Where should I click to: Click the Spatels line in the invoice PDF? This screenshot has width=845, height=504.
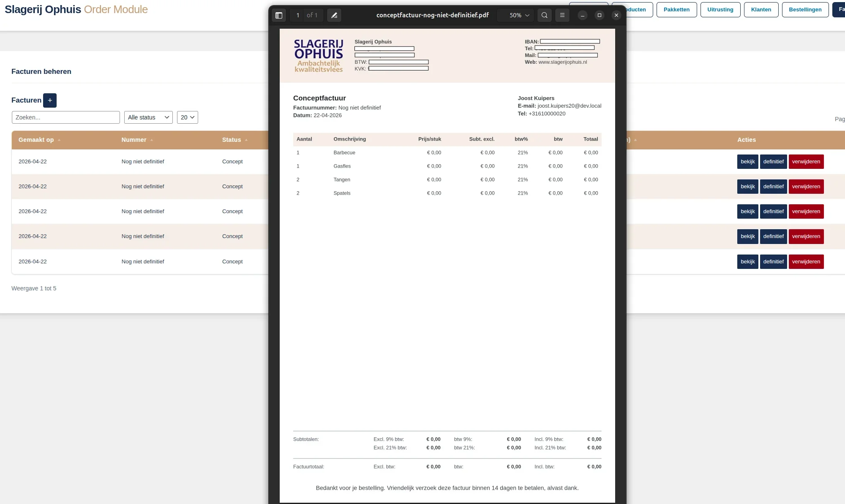[x=447, y=193]
